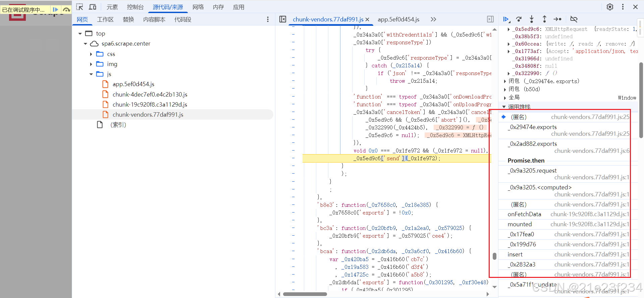Click the code editor vertical scrollbar thumb
644x298 pixels.
[494, 256]
